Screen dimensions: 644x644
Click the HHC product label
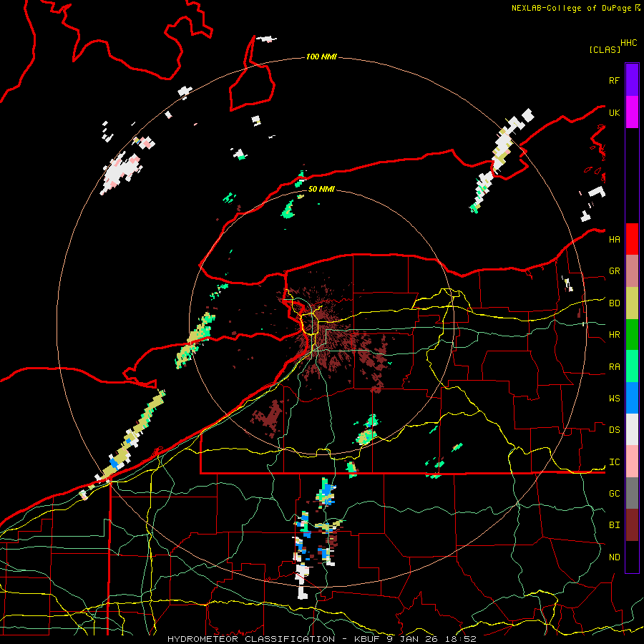pyautogui.click(x=629, y=43)
